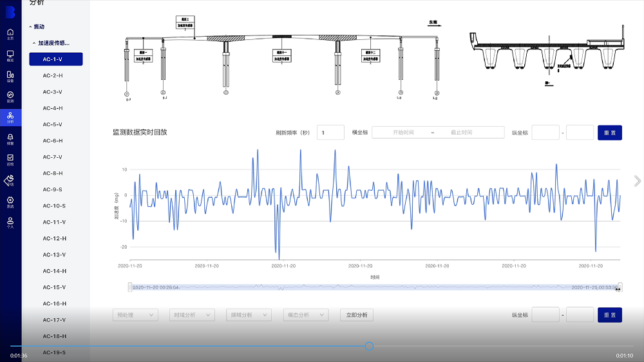Open the 预处理 dropdown
Screen dimensions: 644x362
pyautogui.click(x=135, y=315)
